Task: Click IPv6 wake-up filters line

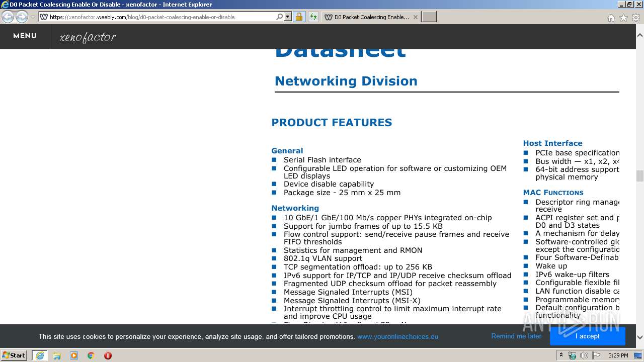Action: (x=572, y=275)
